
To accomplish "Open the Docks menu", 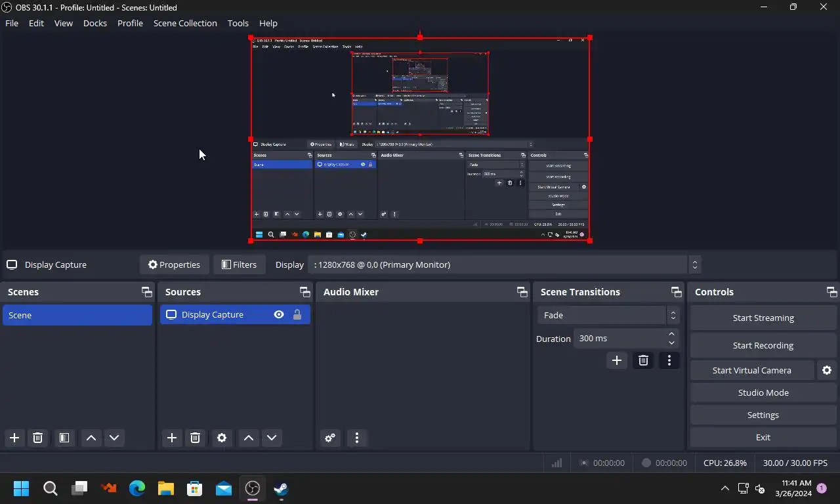I will point(95,23).
